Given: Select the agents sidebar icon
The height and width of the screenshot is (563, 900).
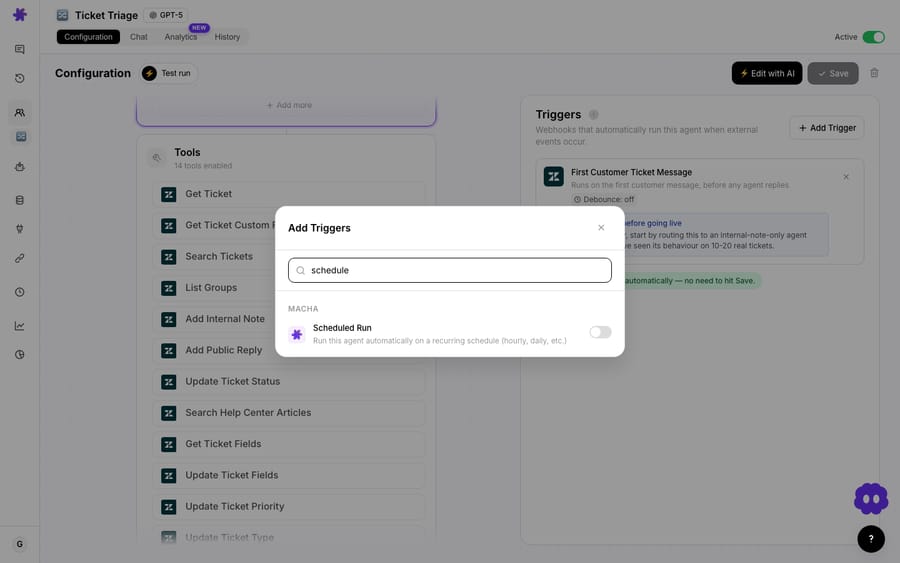Looking at the screenshot, I should [21, 137].
